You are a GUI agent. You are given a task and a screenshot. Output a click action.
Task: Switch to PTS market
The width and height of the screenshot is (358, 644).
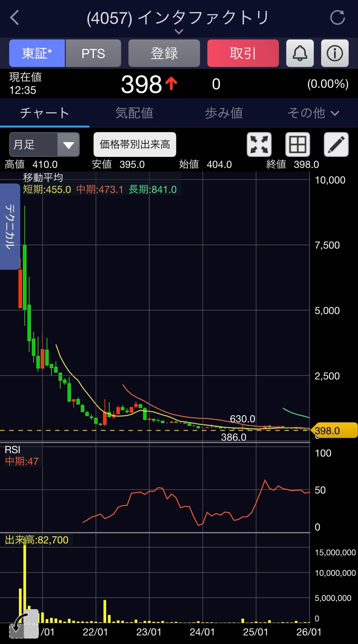93,53
